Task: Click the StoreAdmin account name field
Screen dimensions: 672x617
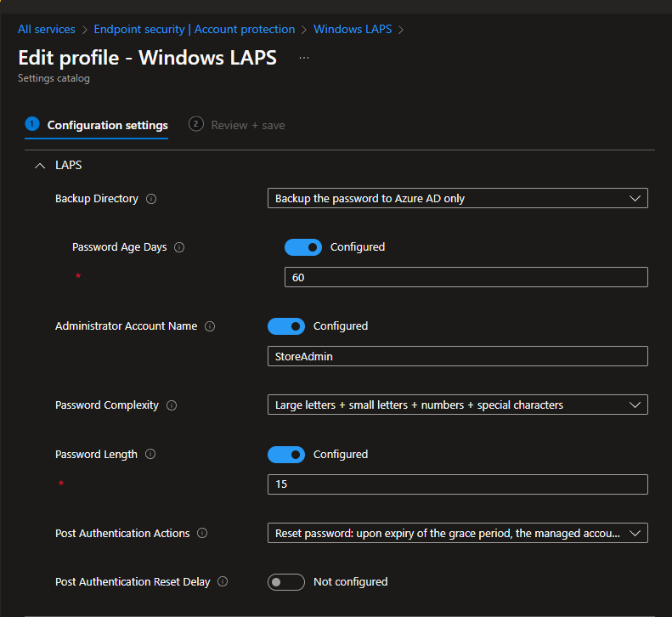Action: [458, 356]
